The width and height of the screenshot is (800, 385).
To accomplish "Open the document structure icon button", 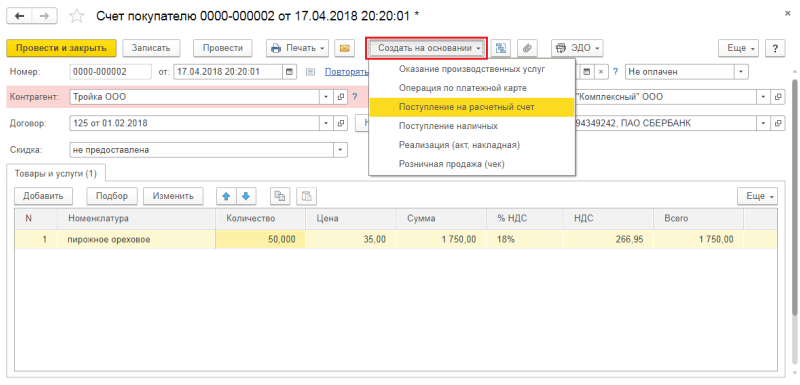I will coord(502,48).
